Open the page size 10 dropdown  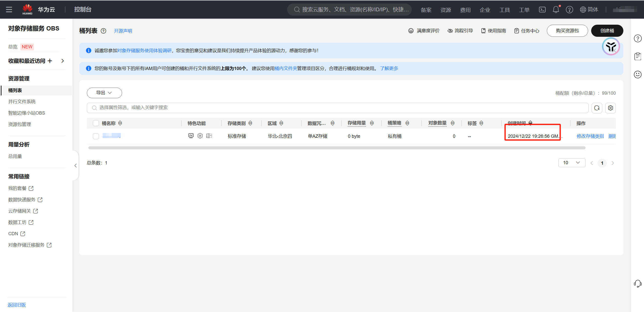(572, 163)
